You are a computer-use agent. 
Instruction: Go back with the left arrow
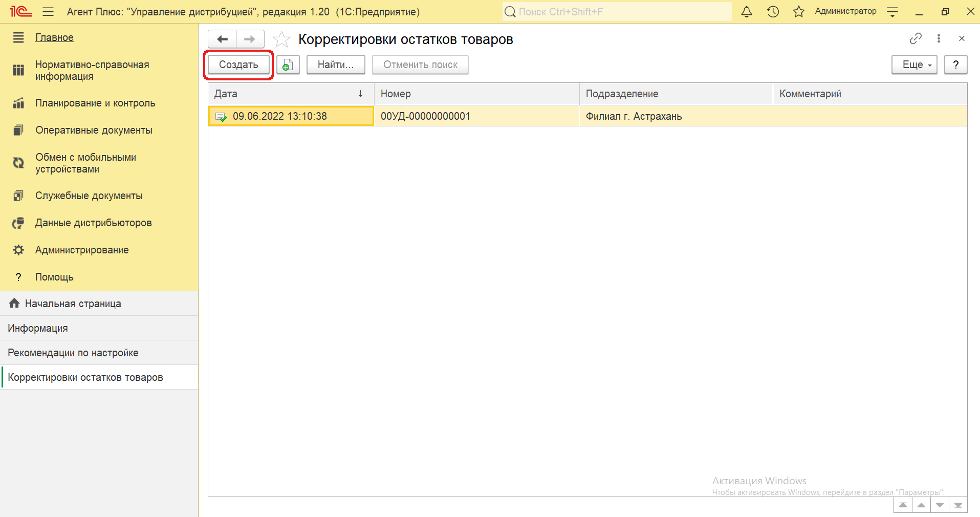(223, 39)
